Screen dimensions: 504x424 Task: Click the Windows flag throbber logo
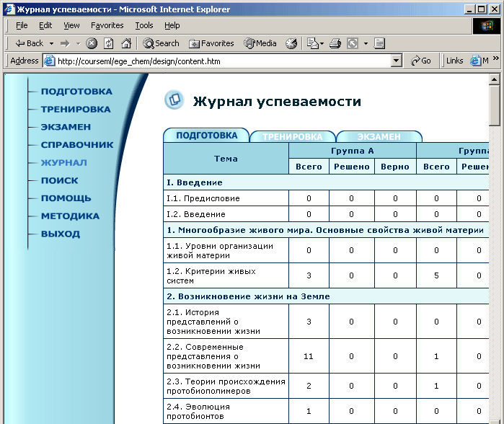[487, 26]
